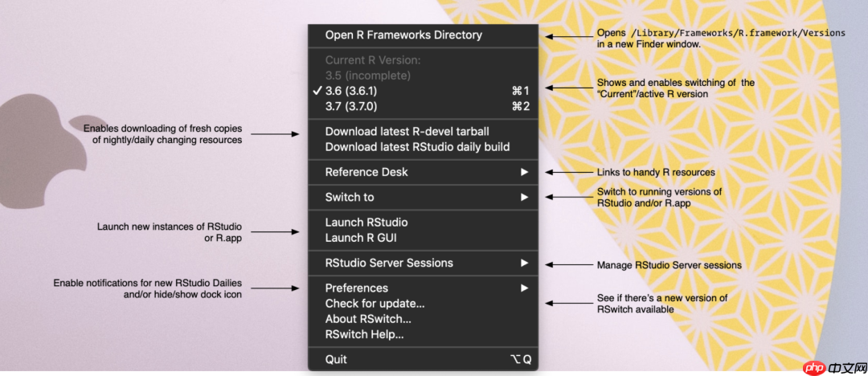
Task: Expand the Reference Desk submenu arrow
Action: point(524,172)
